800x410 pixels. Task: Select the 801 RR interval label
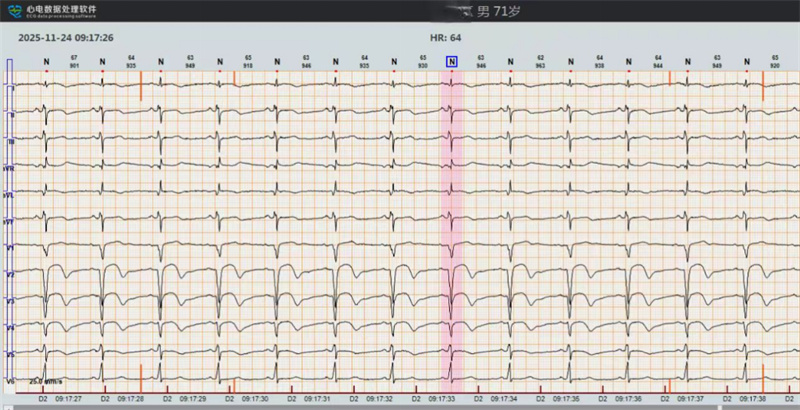(74, 65)
